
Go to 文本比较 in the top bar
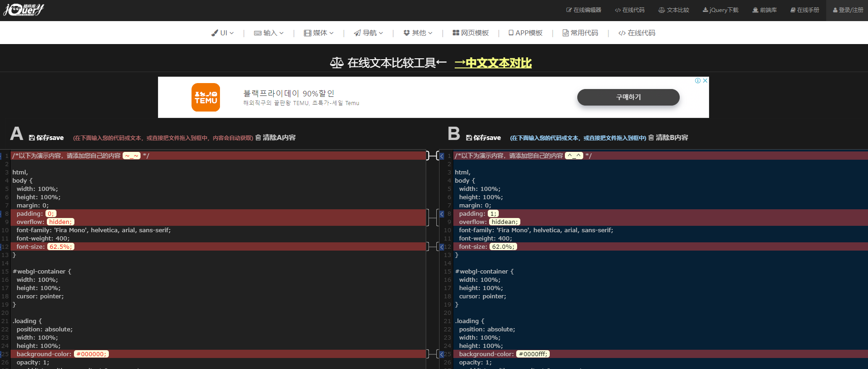[x=674, y=10]
